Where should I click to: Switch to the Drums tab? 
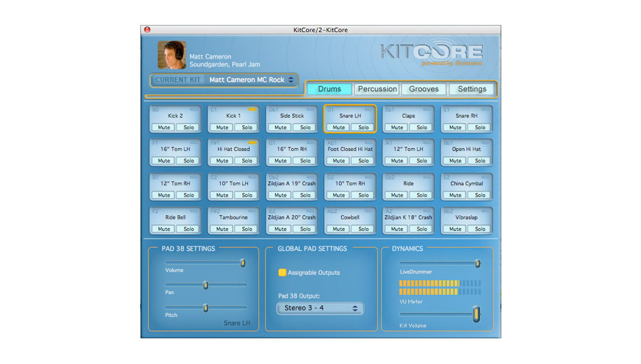[330, 89]
